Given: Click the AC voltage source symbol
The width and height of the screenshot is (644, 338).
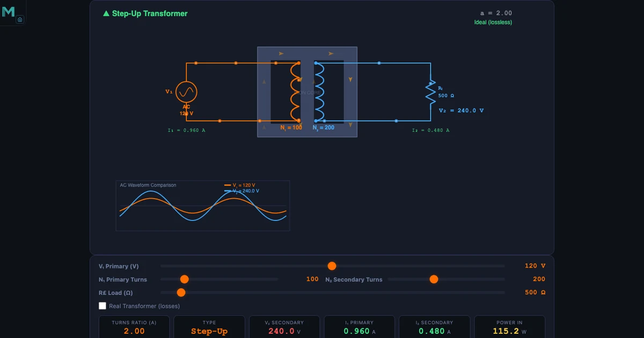Looking at the screenshot, I should tap(186, 92).
